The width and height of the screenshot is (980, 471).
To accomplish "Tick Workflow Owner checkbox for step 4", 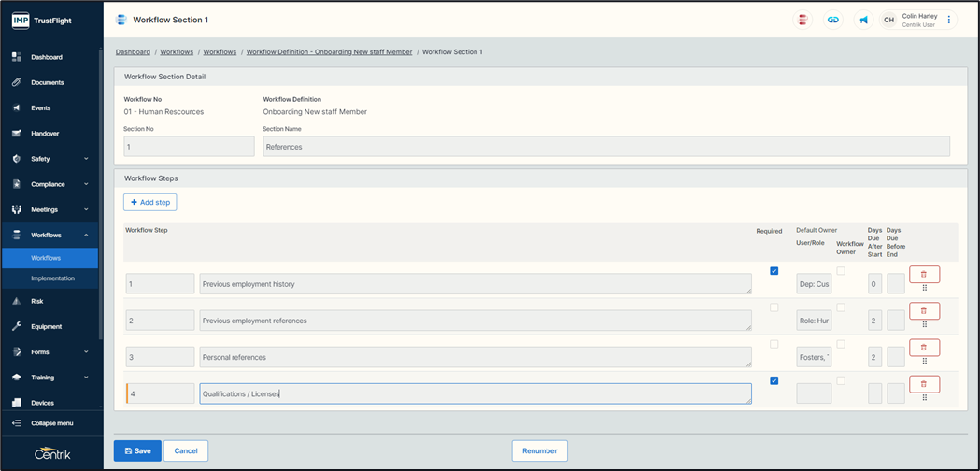I will pos(841,381).
